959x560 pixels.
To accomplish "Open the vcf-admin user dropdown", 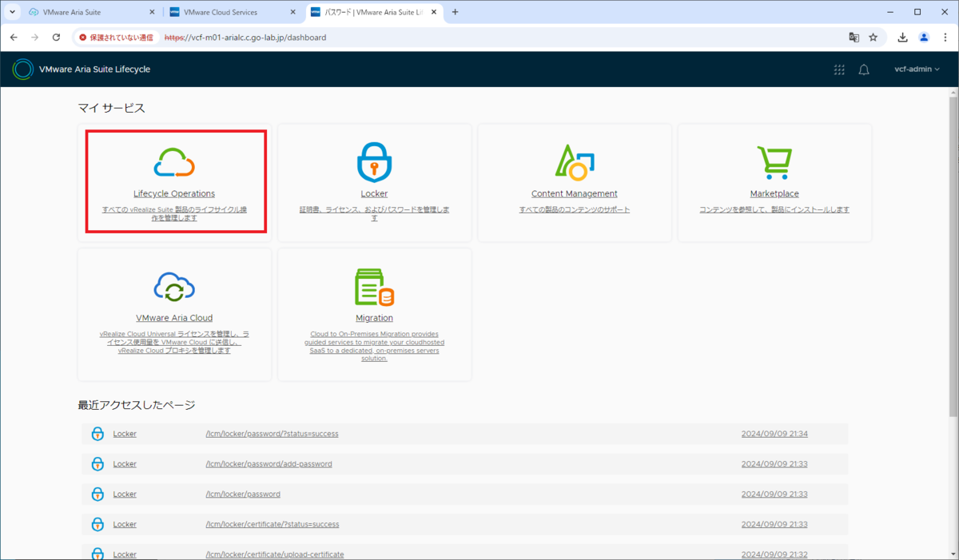I will coord(917,70).
